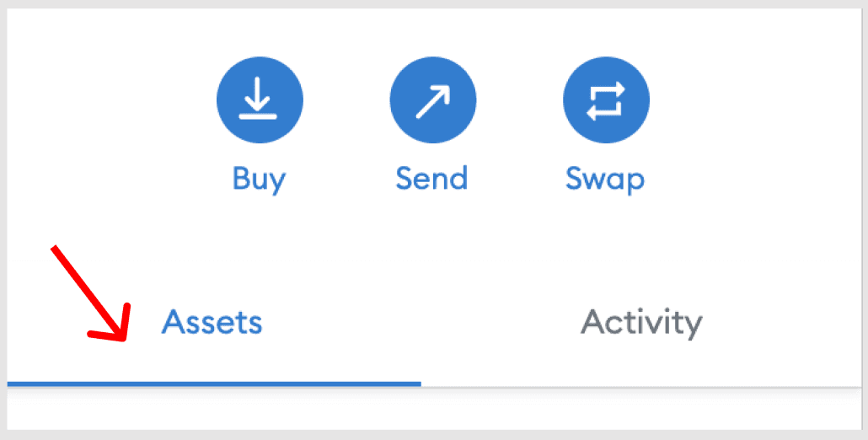This screenshot has width=868, height=440.
Task: Select the Swap text label
Action: [605, 180]
